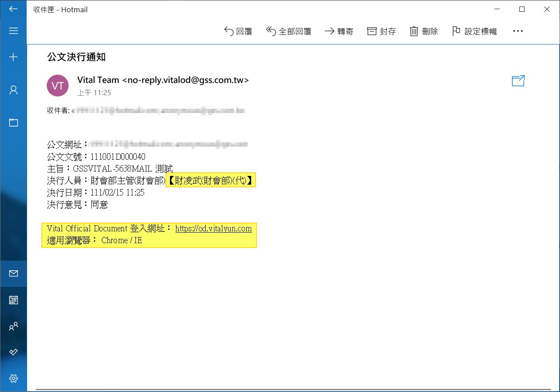Screen dimensions: 560x392
Task: Compose a new mail with plus icon
Action: 13,57
